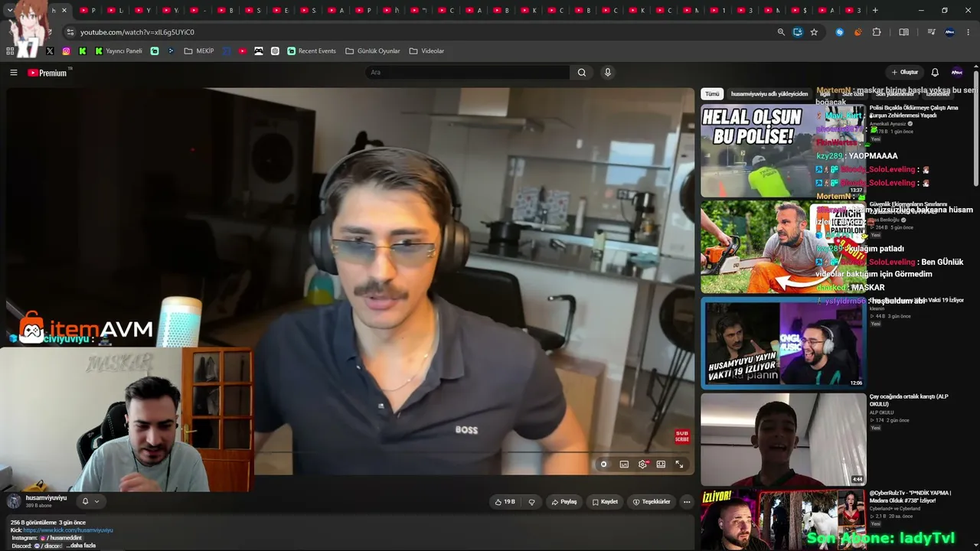This screenshot has width=980, height=551.
Task: Open Chrome side panel reading icon
Action: click(x=903, y=32)
